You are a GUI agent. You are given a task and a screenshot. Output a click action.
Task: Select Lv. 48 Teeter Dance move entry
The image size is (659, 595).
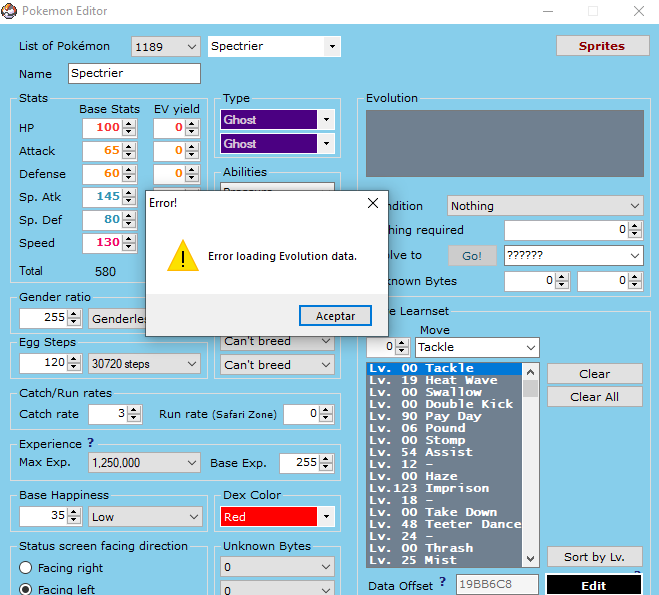tap(443, 524)
